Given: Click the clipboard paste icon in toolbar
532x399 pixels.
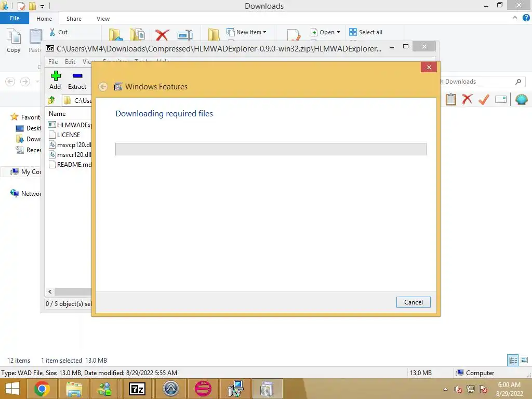Looking at the screenshot, I should pyautogui.click(x=450, y=99).
